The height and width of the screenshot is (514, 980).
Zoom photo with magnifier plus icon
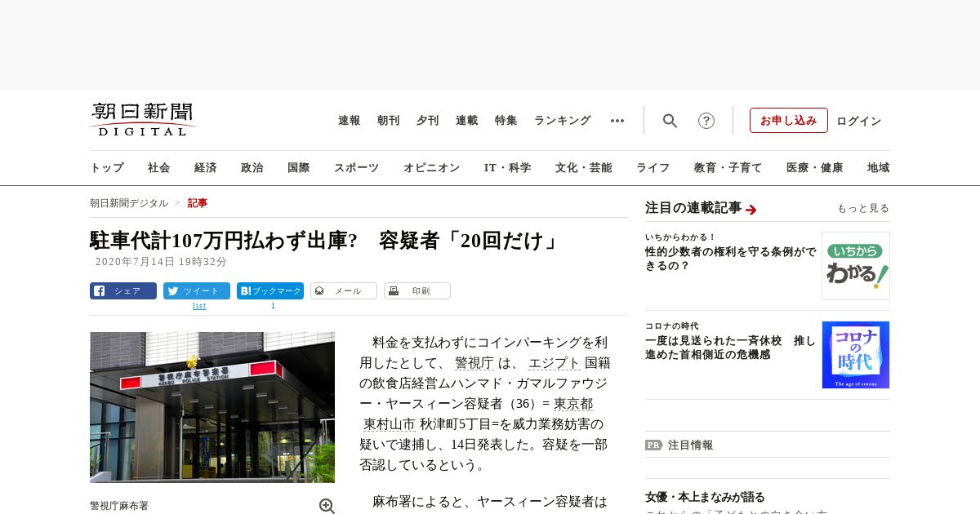327,506
